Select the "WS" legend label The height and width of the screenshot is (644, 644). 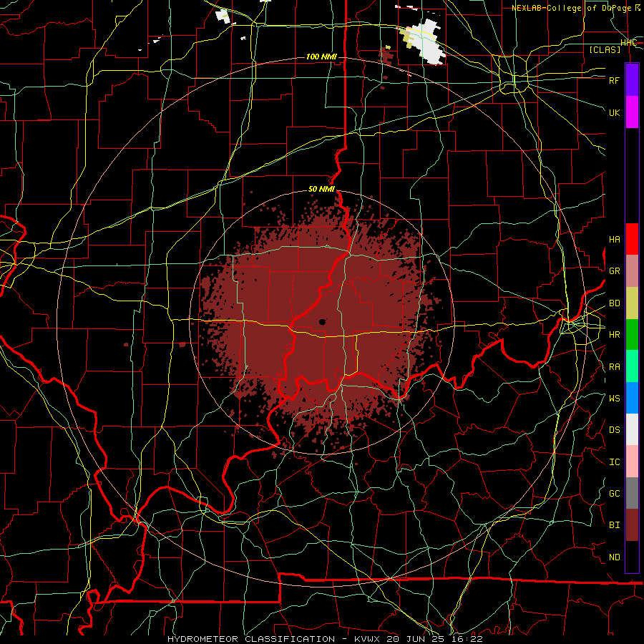click(x=614, y=399)
